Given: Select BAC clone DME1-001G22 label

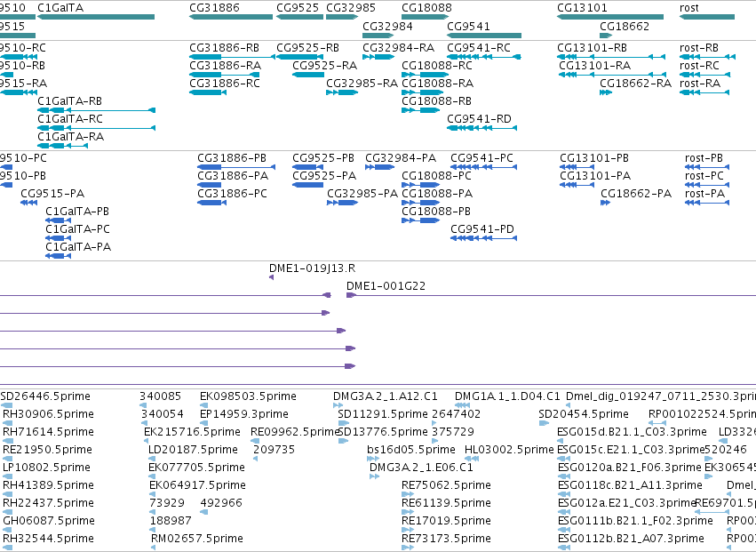Looking at the screenshot, I should tap(386, 286).
